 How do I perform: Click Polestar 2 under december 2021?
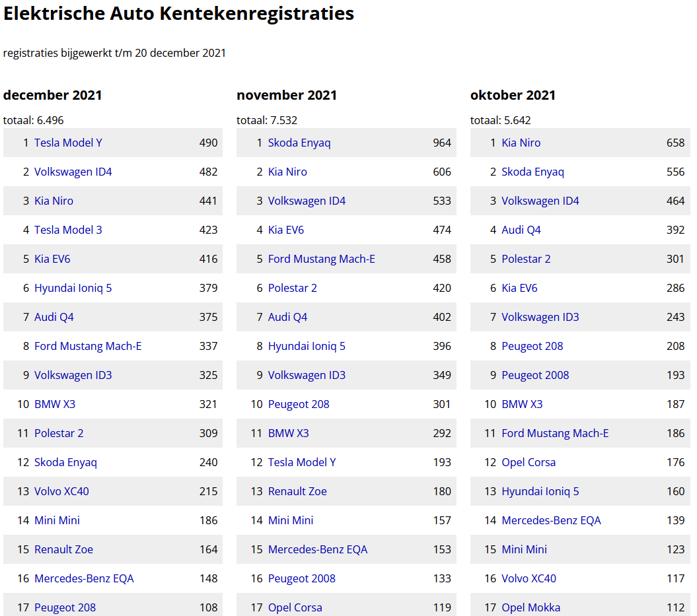point(59,433)
